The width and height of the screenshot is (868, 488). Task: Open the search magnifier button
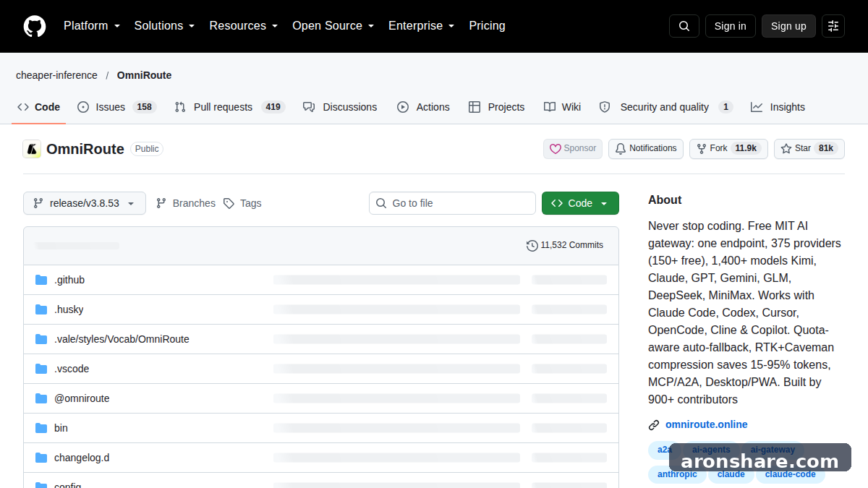pyautogui.click(x=684, y=26)
